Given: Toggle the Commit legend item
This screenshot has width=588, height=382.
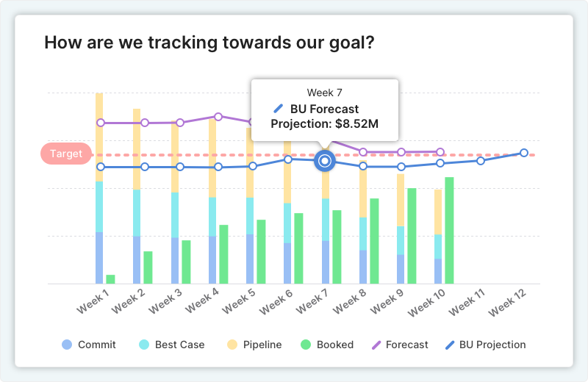Looking at the screenshot, I should click(89, 345).
